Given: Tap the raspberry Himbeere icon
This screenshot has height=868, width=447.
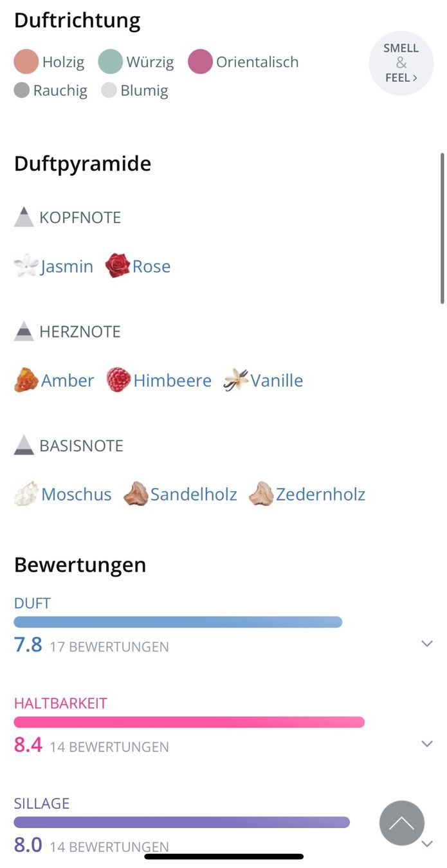Looking at the screenshot, I should [x=118, y=380].
